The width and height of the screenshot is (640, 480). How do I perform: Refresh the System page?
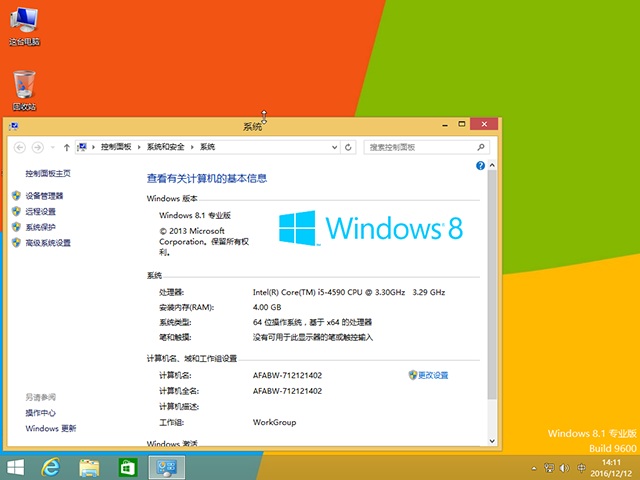348,147
